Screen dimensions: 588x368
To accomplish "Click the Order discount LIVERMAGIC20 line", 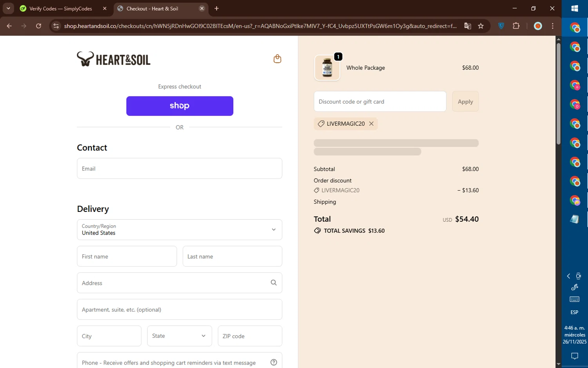I will 396,190.
